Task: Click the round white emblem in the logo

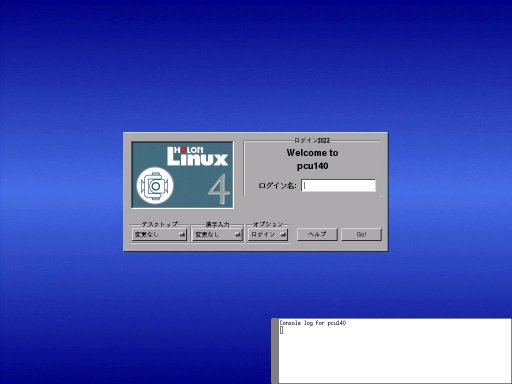Action: tap(155, 186)
